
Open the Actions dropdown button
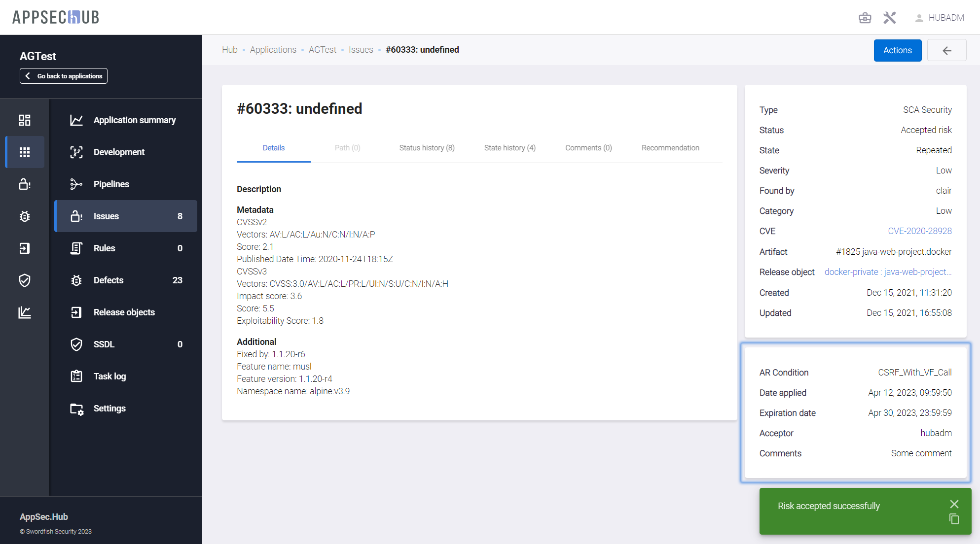(897, 50)
